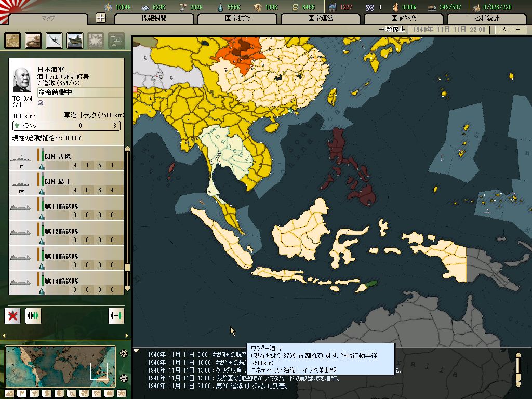Click the left panel previous arrow
This screenshot has width=532, height=399.
coord(4,335)
